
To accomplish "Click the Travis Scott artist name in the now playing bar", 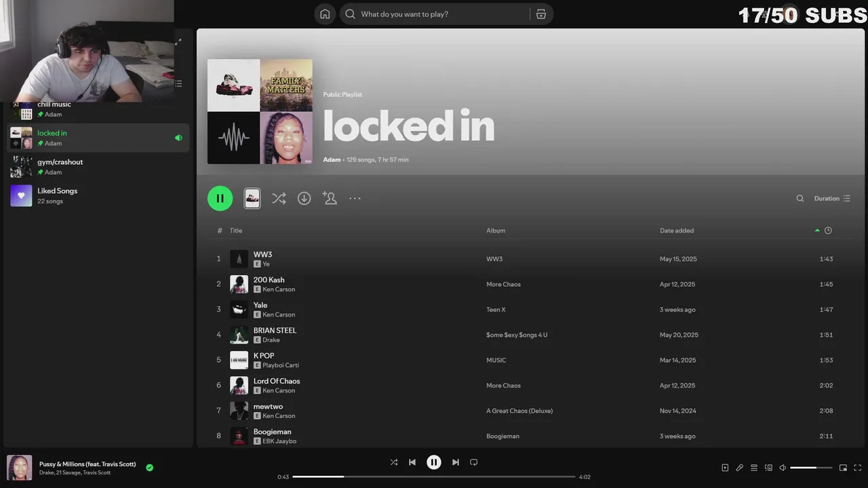I will point(96,472).
